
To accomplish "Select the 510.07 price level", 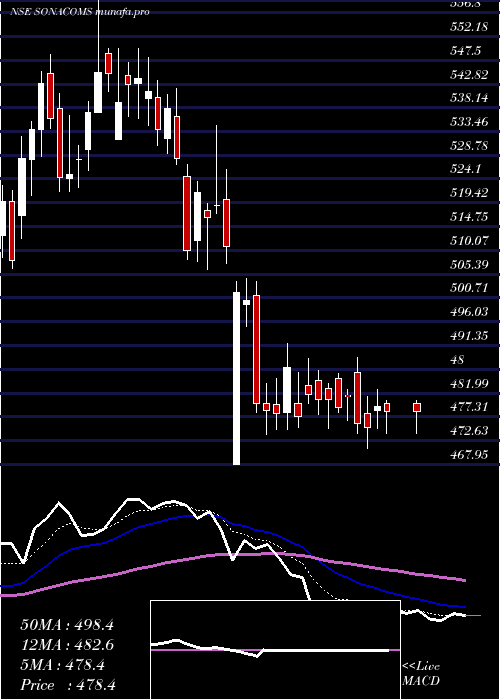I will (x=469, y=241).
